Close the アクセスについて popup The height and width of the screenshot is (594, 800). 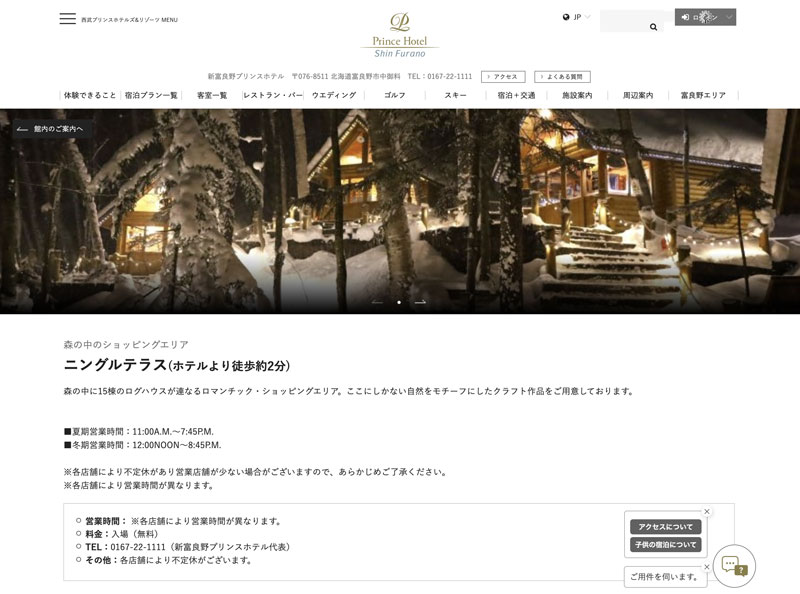coord(707,511)
